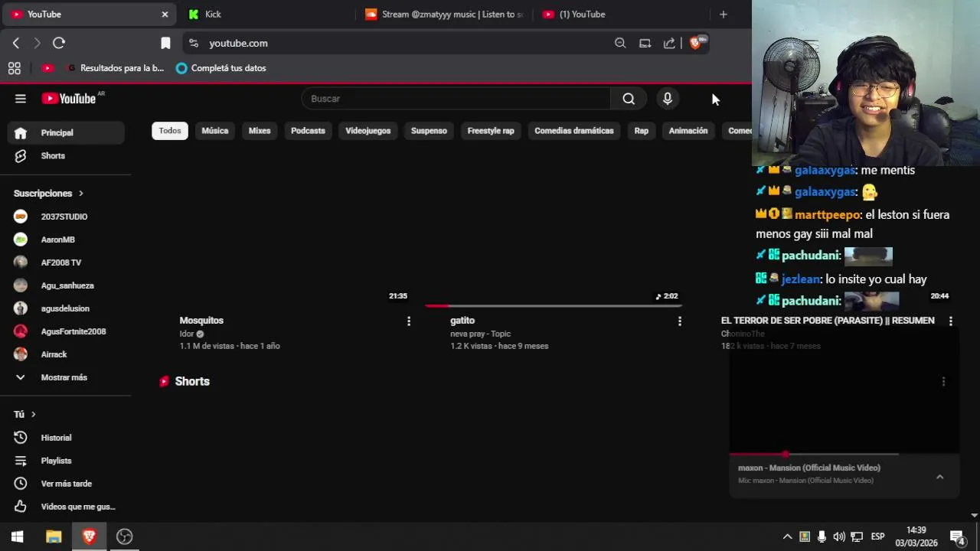Expand the miniplayer with the chevron
The image size is (980, 551).
tap(939, 477)
